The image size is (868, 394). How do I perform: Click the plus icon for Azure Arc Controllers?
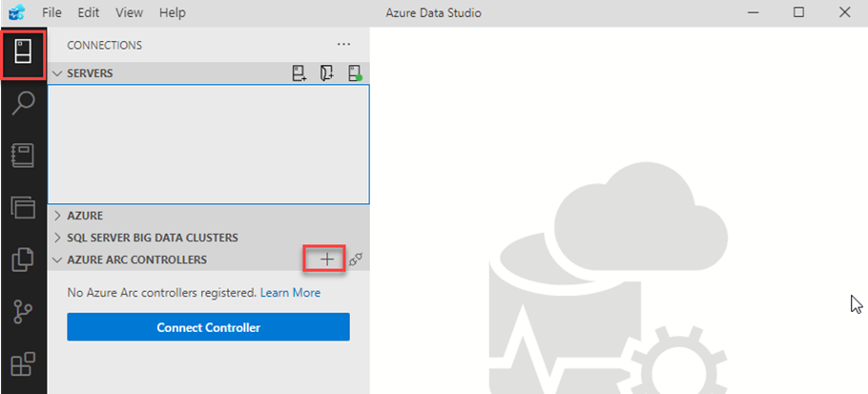(x=327, y=259)
